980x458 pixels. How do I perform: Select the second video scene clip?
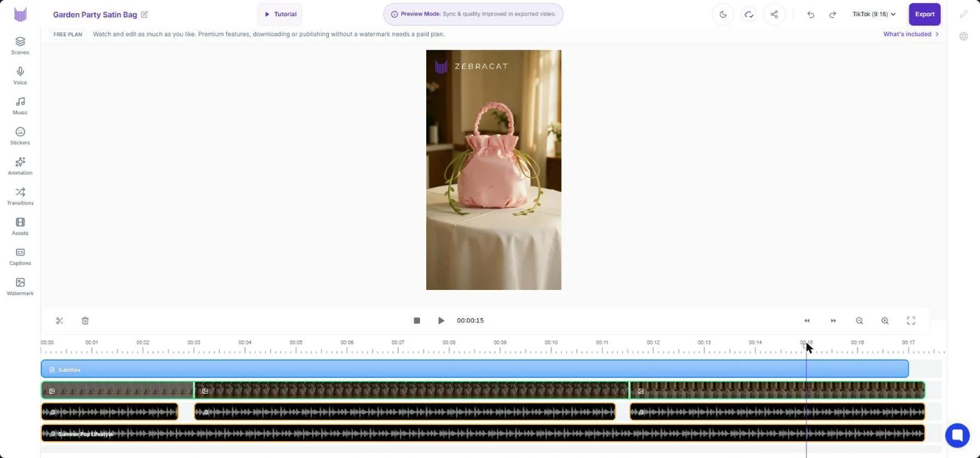pos(412,390)
